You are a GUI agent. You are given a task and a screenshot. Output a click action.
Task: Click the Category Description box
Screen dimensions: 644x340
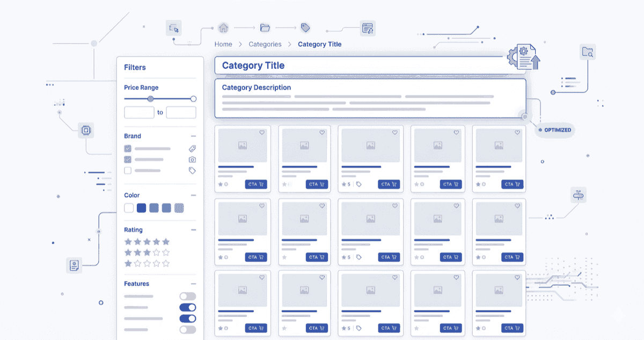coord(370,98)
